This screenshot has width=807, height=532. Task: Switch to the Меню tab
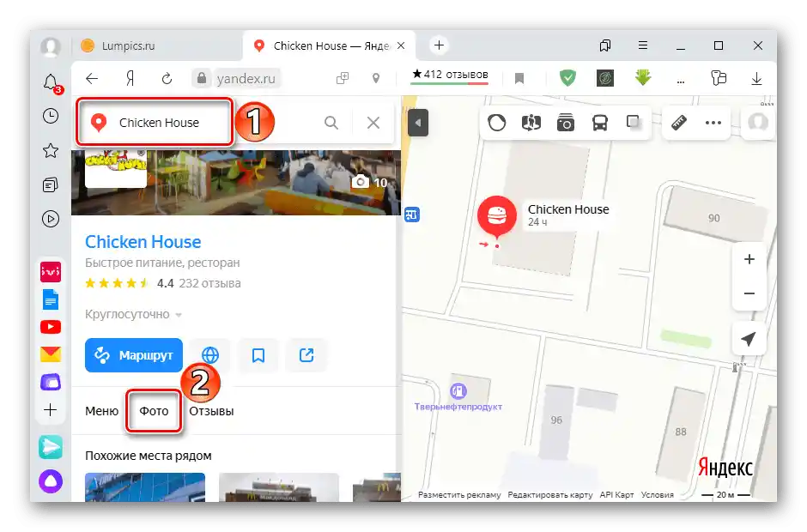102,411
